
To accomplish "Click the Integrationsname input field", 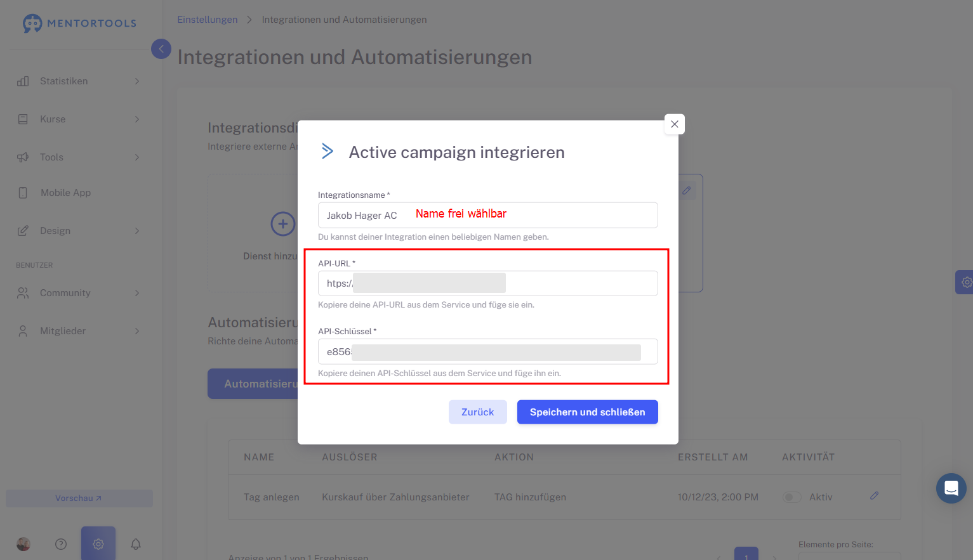I will (487, 215).
